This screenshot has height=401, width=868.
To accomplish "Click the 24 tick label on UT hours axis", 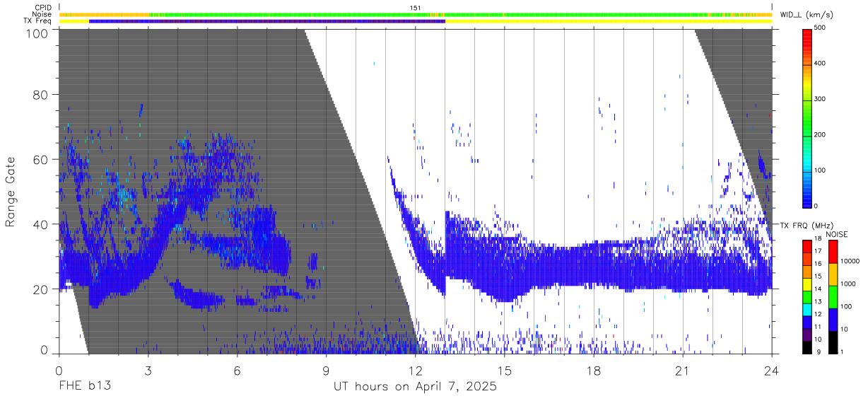I will pyautogui.click(x=771, y=371).
